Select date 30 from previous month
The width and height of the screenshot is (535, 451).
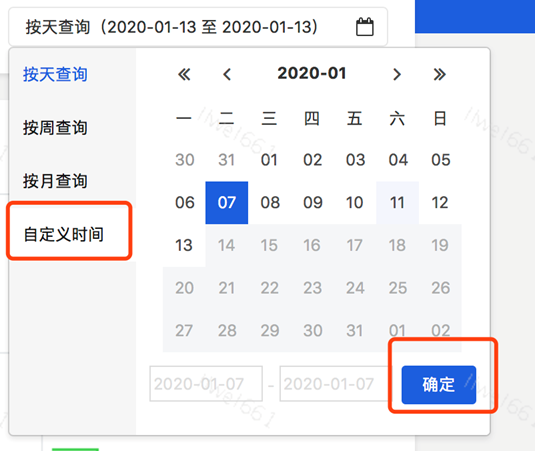coord(184,160)
